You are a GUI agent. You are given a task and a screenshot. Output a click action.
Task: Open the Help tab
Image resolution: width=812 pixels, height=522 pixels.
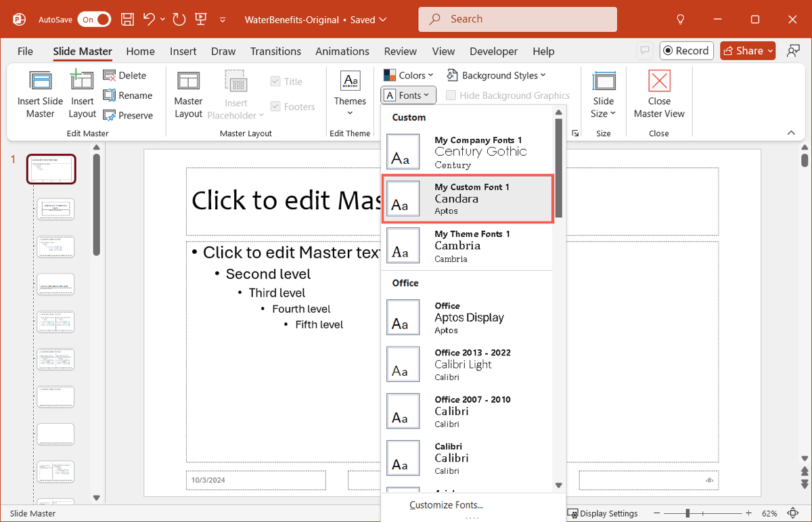pos(543,51)
